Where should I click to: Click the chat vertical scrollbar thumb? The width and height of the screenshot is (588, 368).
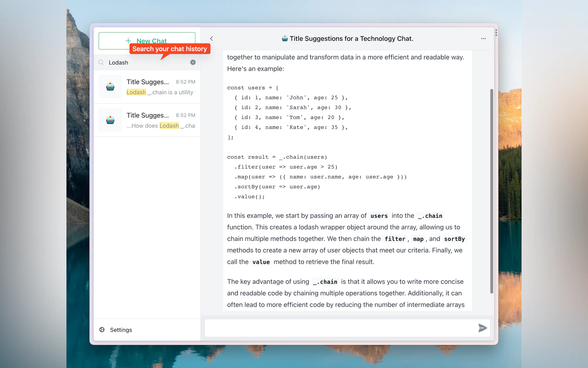[491, 191]
